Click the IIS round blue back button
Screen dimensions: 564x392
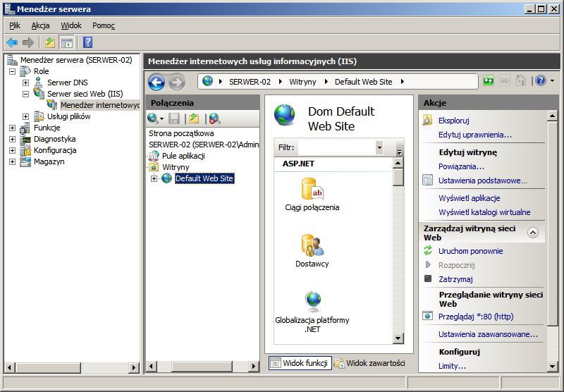coord(157,82)
